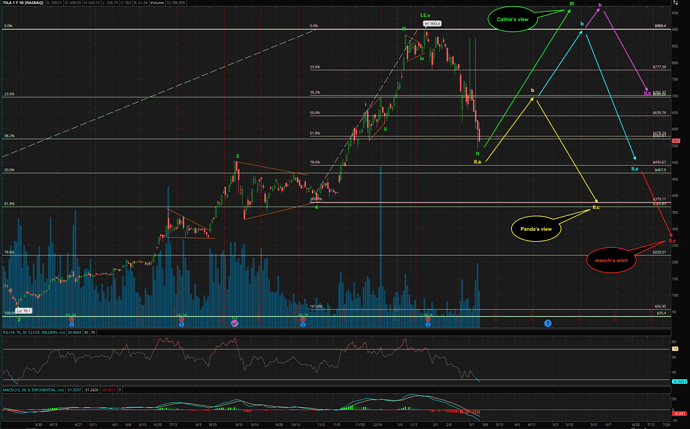Viewport: 690px width, 429px height.
Task: Select the yellow "b" wave label at arrow peak
Action: (x=533, y=91)
